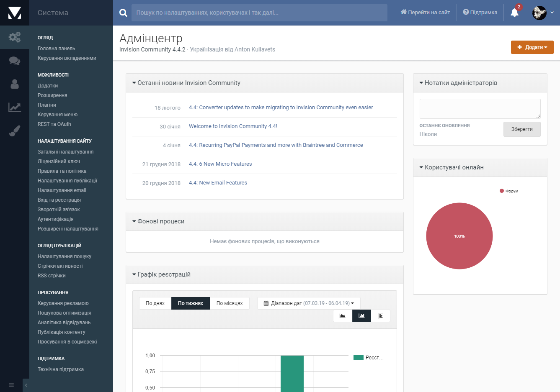560x392 pixels.
Task: Collapse the 'Графік реєстрацій' block
Action: (x=134, y=274)
